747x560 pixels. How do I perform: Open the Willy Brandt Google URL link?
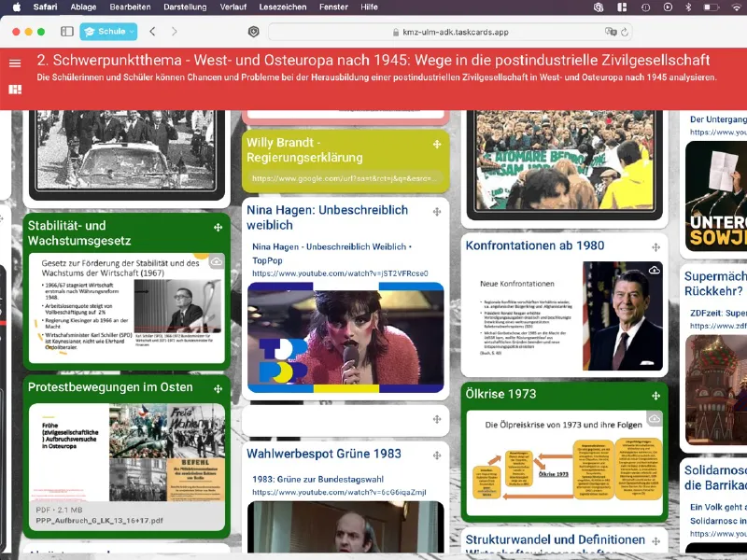341,178
